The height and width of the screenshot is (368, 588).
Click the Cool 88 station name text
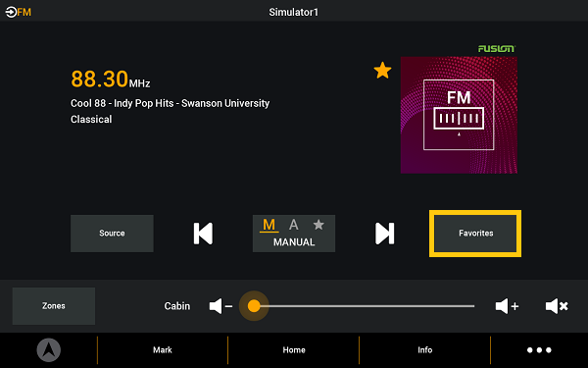[170, 103]
